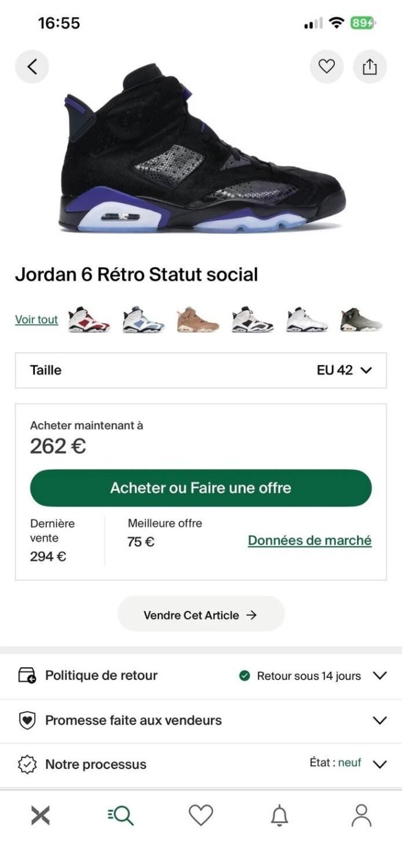Select the tan brown Jordan 6 thumbnail
Screen dimensions: 402x868
198,320
